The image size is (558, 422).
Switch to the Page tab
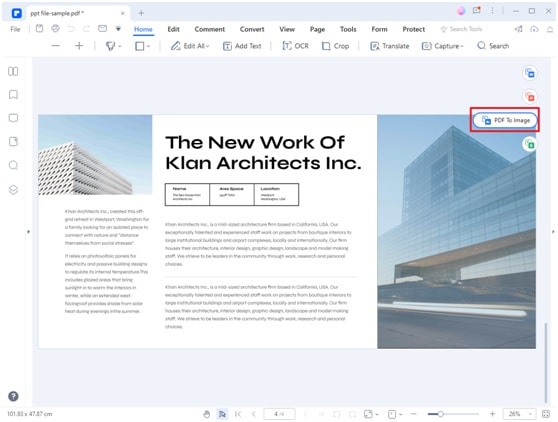tap(317, 29)
